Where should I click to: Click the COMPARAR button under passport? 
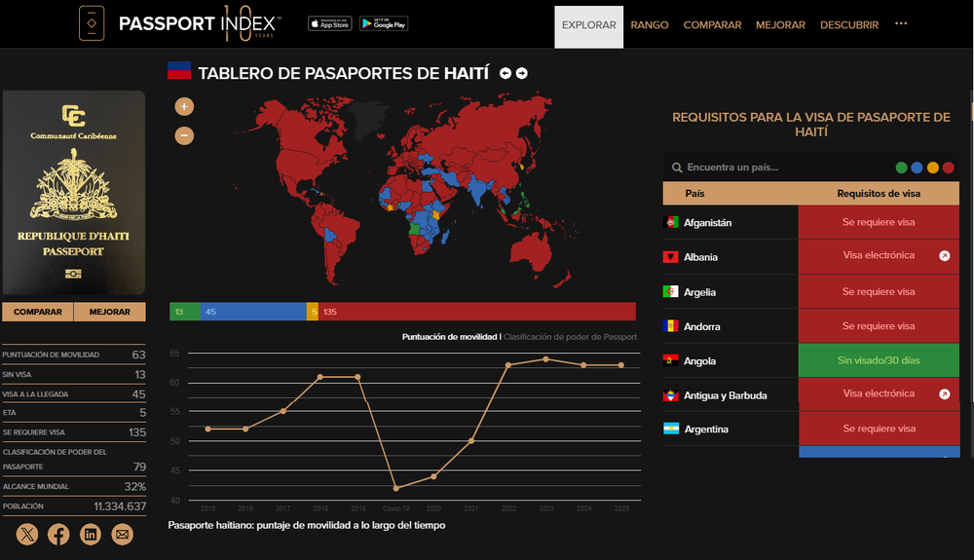click(38, 312)
